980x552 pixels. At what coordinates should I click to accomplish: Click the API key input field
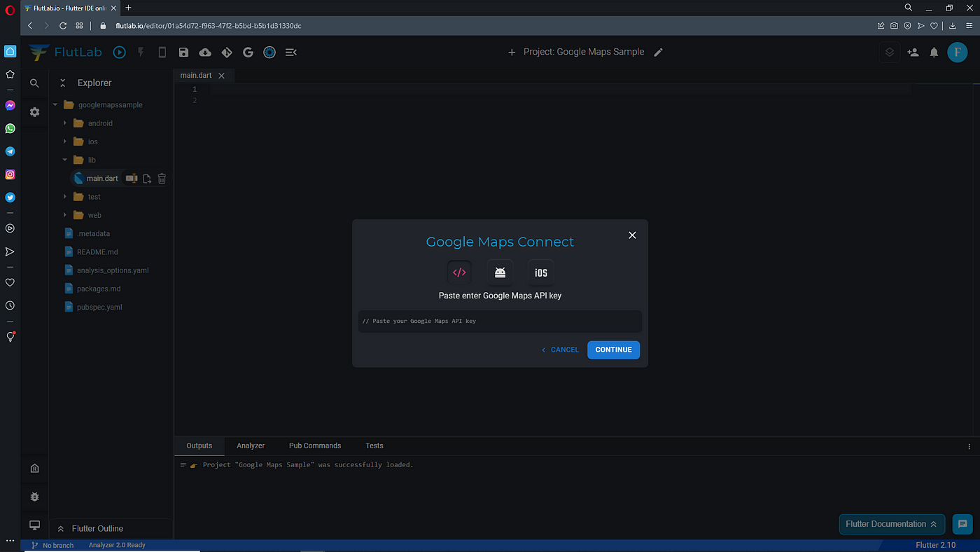[x=500, y=321]
